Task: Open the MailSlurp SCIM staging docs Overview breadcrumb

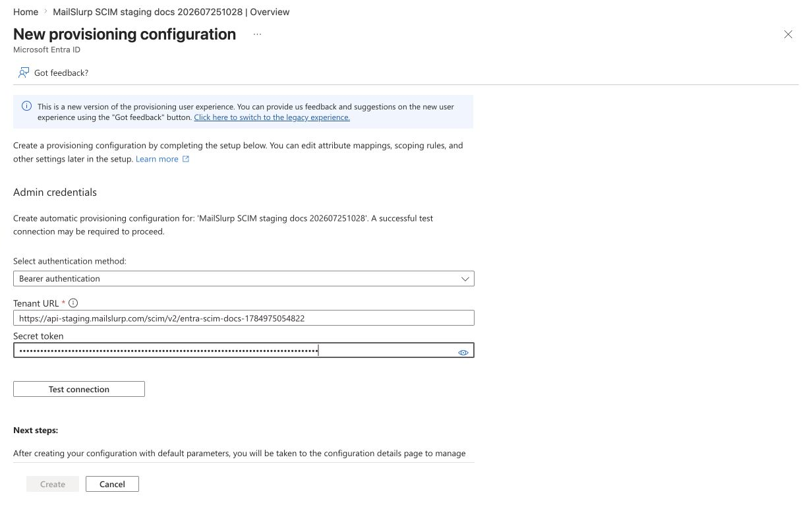Action: 171,12
